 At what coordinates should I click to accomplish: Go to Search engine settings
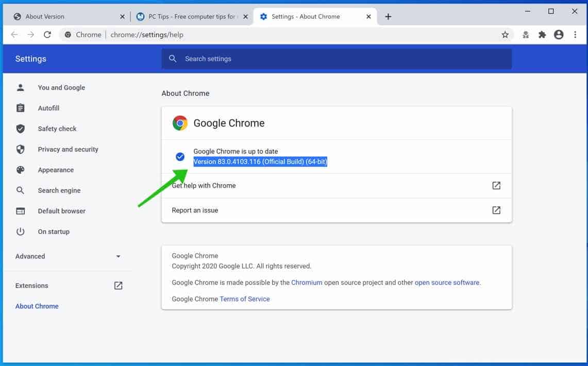[x=59, y=190]
